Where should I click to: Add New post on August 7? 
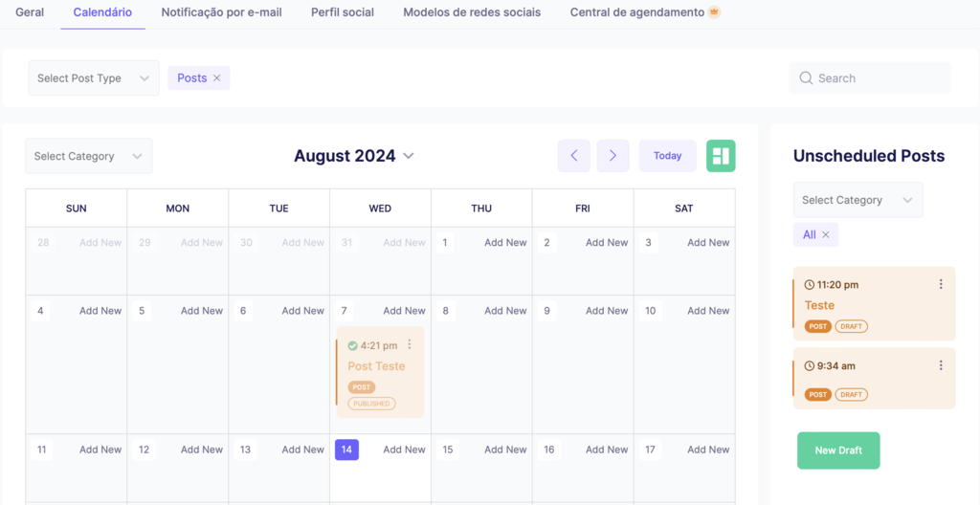tap(405, 311)
